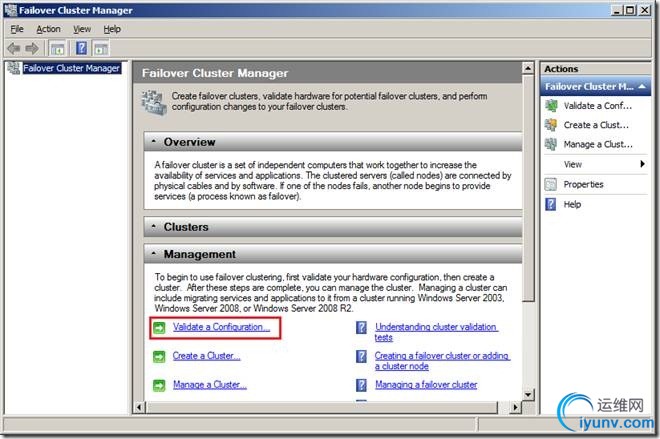Click the cluster icon in the description header
The image size is (660, 439).
152,102
